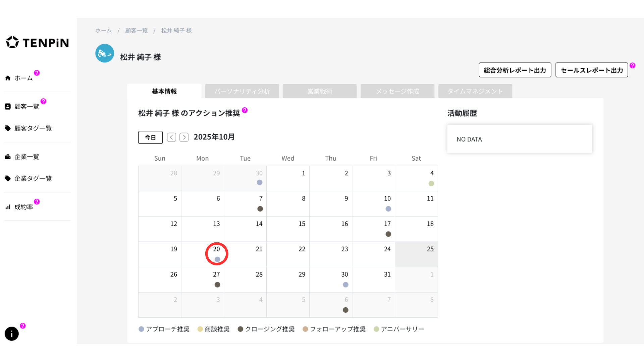The height and width of the screenshot is (362, 644).
Task: Click the approach recommendation dot on October 20
Action: 217,259
